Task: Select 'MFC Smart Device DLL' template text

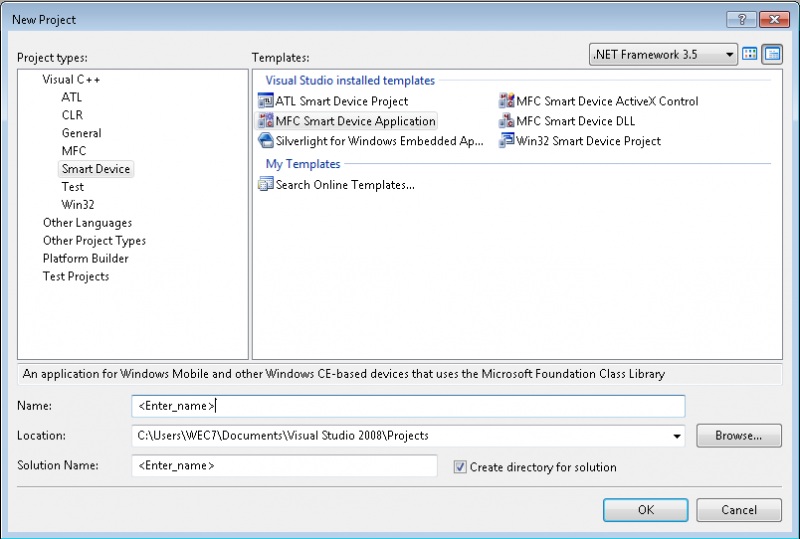Action: pos(576,121)
